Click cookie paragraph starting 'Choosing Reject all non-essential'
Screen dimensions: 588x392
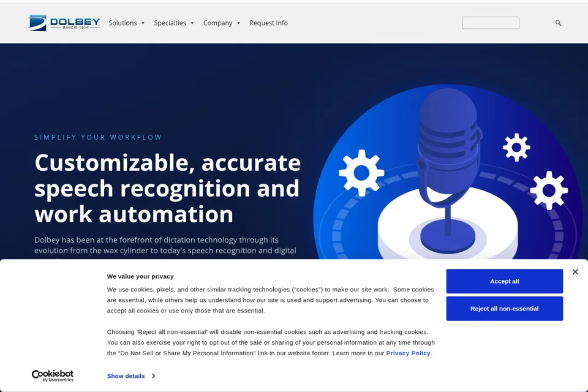tap(271, 342)
